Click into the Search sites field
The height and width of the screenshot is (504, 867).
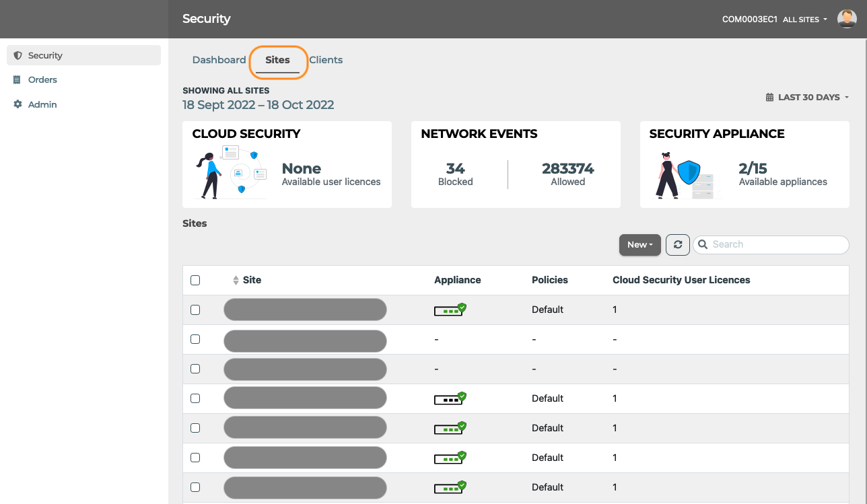point(771,245)
